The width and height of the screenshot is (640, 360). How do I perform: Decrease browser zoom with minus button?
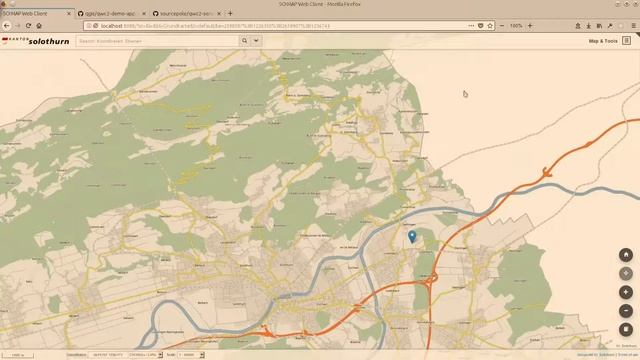(x=502, y=26)
